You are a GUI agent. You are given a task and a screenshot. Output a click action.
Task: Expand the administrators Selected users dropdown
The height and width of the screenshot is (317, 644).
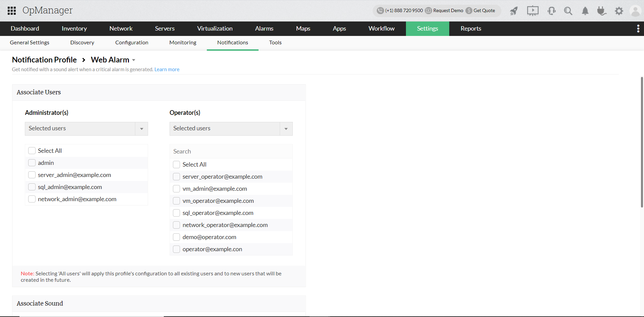[141, 129]
